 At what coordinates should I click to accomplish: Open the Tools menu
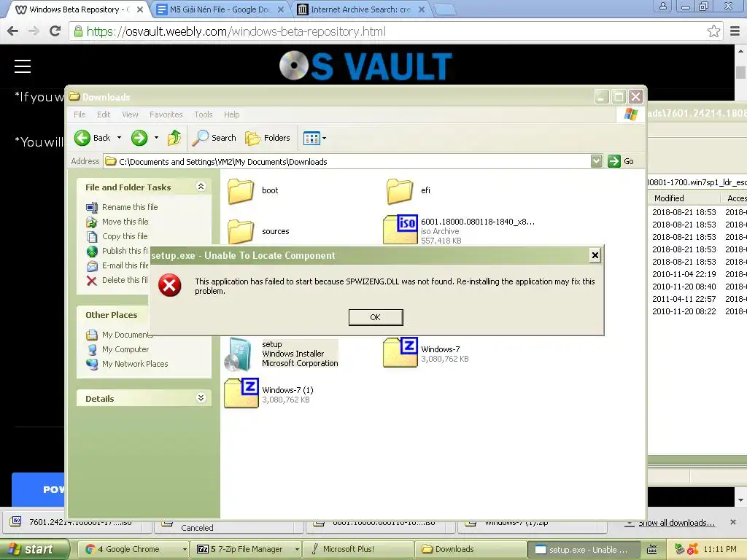click(204, 114)
